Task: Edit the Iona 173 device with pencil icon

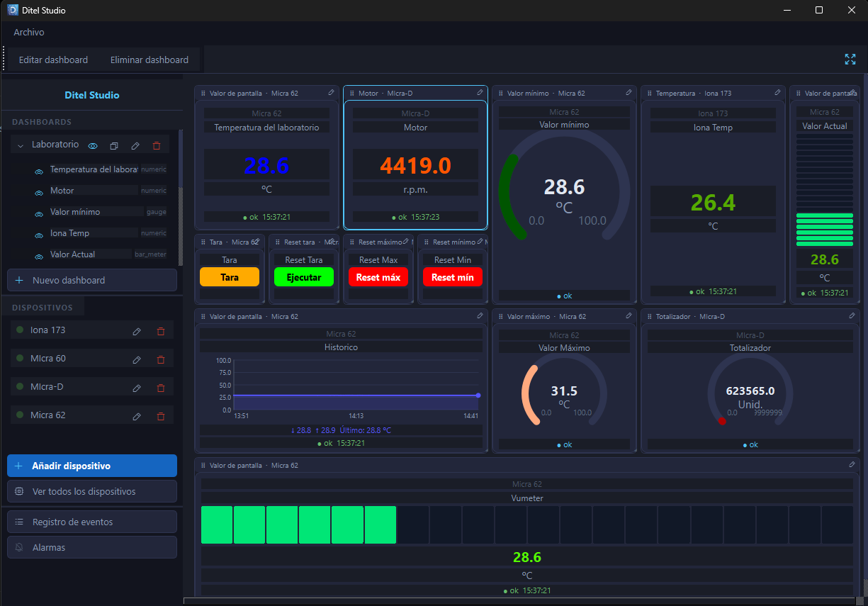Action: [x=137, y=331]
